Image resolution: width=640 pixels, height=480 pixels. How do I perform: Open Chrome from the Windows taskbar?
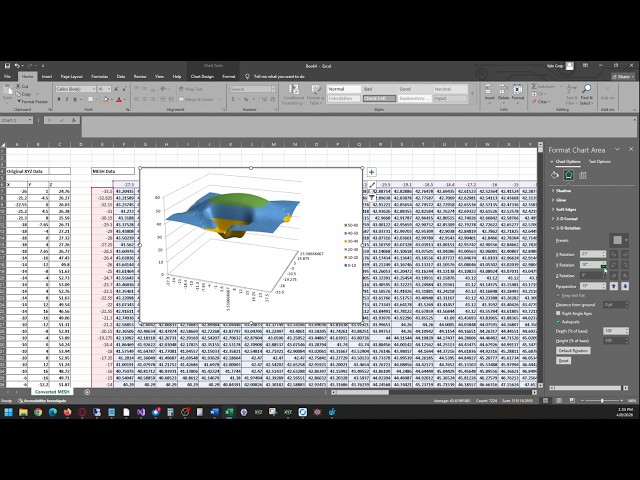38,412
